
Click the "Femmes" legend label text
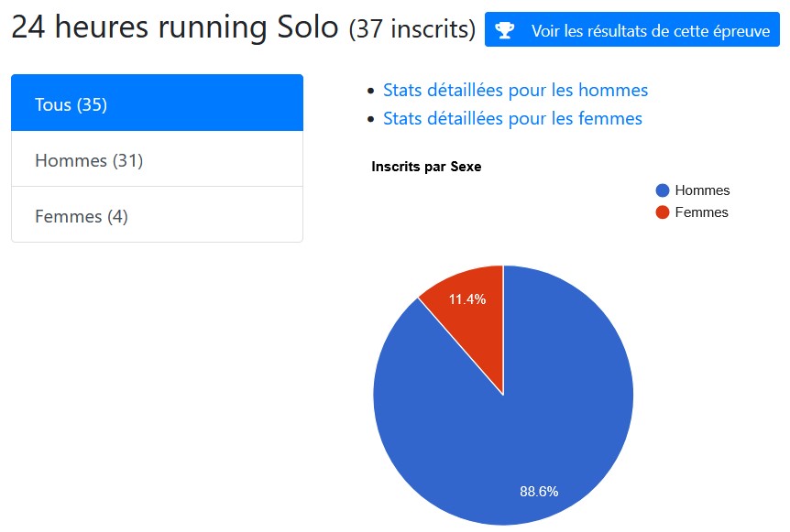click(x=701, y=212)
